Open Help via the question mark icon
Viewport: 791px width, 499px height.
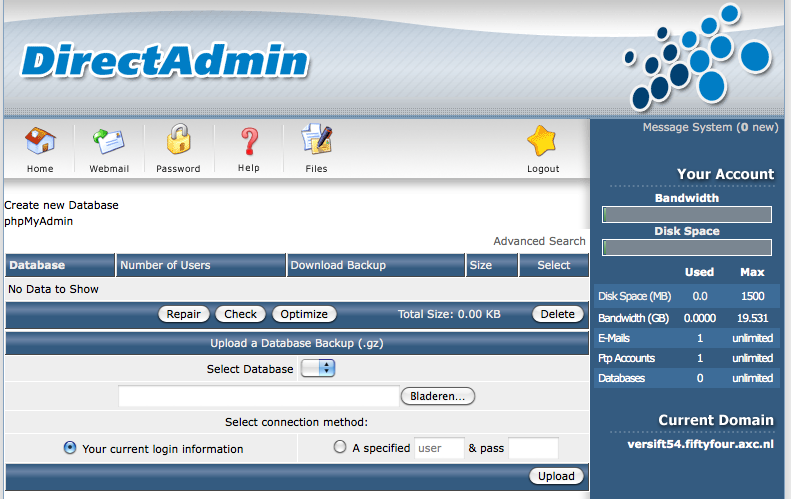tap(249, 141)
